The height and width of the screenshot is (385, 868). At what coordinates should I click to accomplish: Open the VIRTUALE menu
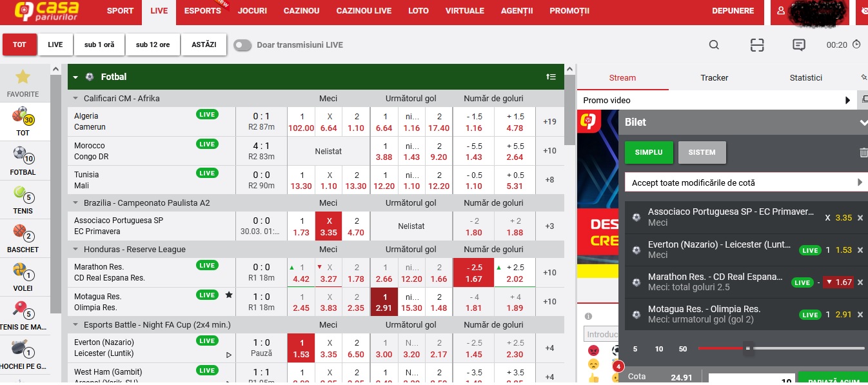464,11
